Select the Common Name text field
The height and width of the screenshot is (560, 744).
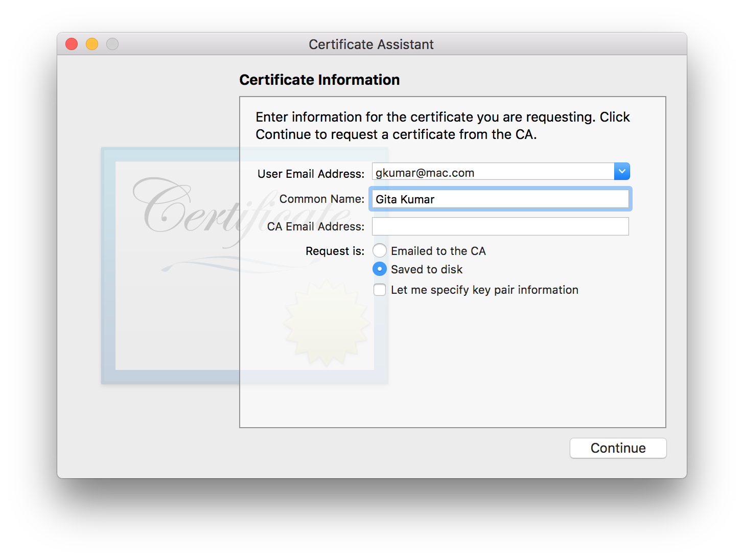500,199
